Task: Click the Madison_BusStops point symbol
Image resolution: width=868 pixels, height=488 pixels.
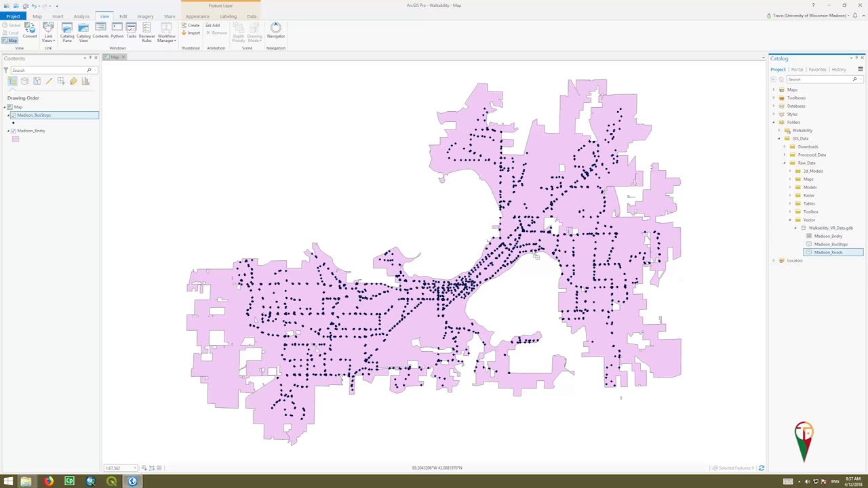Action: (x=14, y=123)
